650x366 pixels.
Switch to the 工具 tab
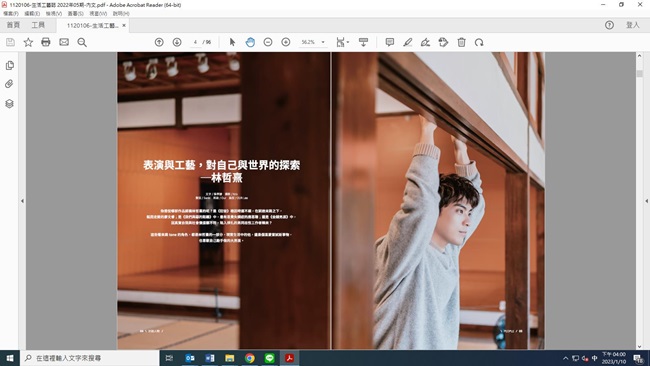pos(38,25)
